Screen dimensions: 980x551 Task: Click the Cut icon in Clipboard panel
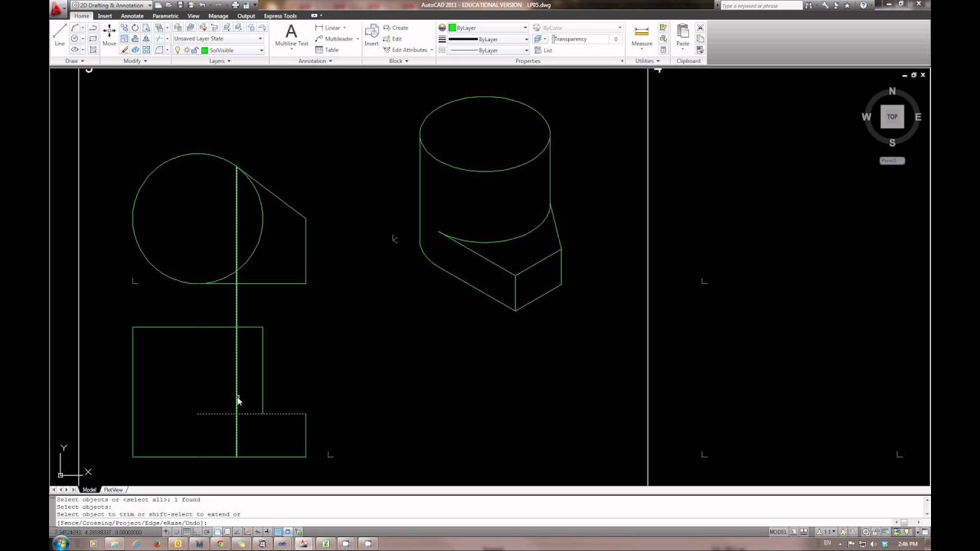[x=700, y=28]
